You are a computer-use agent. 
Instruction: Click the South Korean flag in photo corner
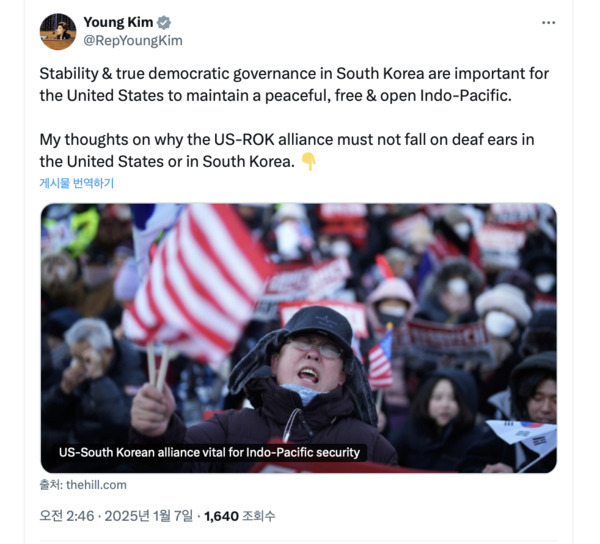click(522, 438)
